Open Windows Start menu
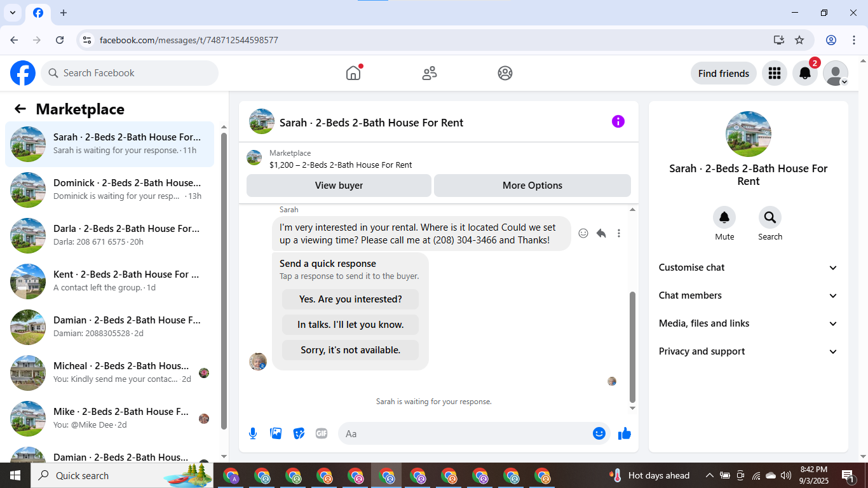 click(15, 475)
